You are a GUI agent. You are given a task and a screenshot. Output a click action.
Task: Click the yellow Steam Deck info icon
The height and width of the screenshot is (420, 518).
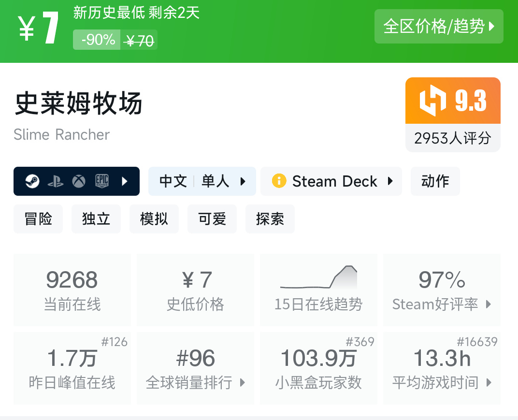[279, 181]
